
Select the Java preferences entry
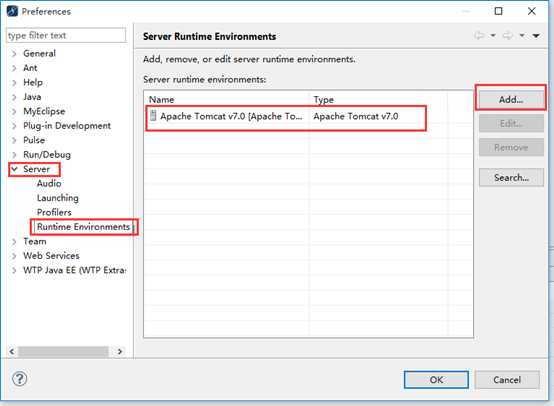point(32,97)
